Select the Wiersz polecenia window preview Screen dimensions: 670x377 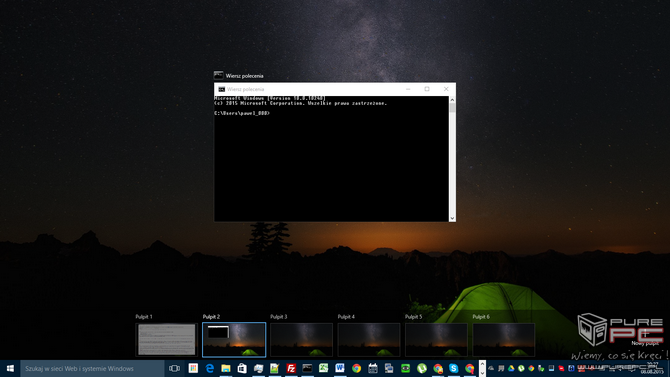tap(335, 152)
